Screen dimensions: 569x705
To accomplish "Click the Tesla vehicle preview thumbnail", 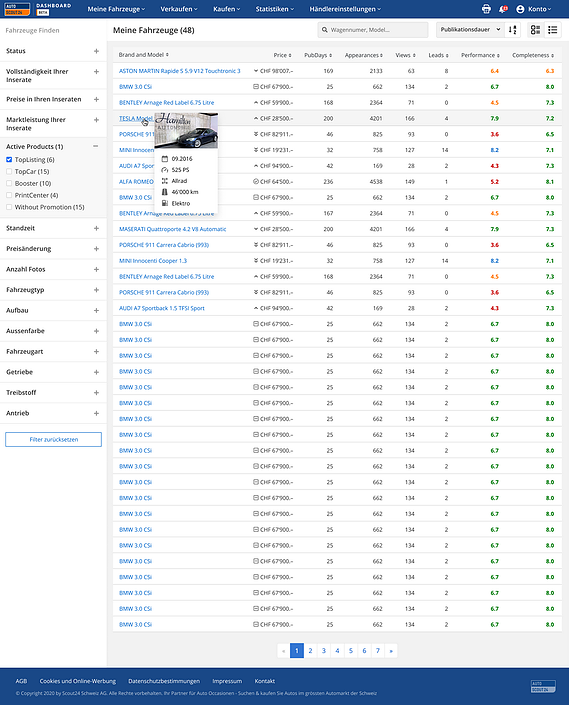I will (186, 130).
